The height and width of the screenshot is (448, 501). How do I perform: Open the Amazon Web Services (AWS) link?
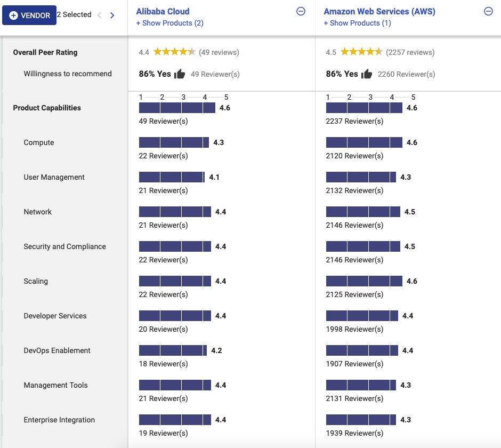[379, 11]
